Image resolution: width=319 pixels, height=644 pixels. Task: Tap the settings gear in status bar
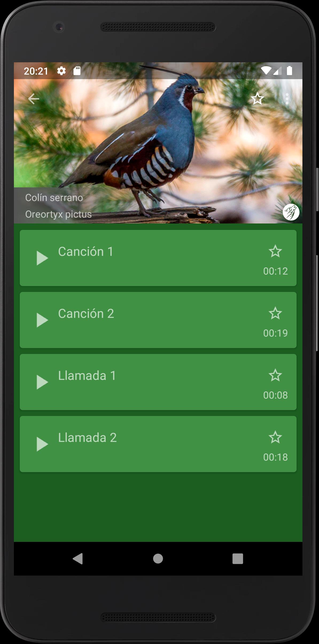[x=61, y=71]
